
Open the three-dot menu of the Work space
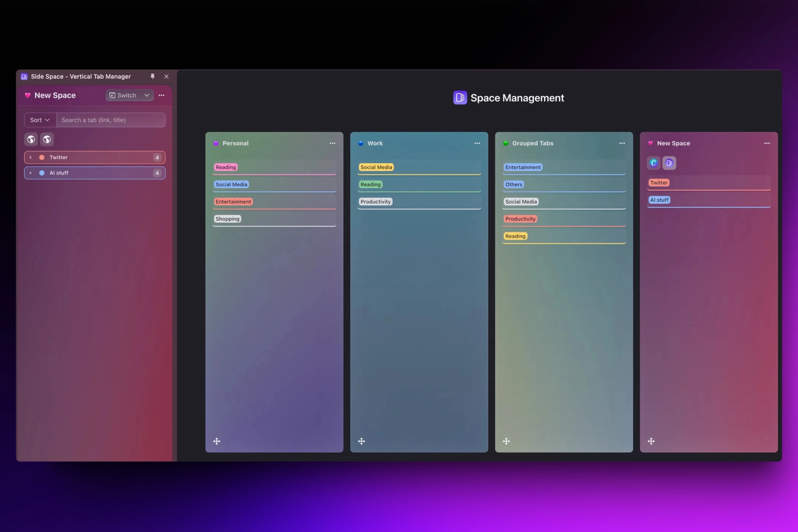(x=477, y=143)
